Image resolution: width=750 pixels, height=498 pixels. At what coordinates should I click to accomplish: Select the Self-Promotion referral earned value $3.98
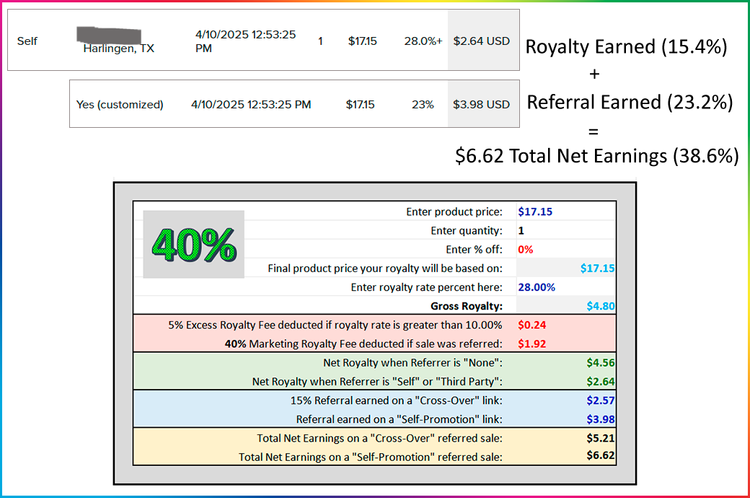(600, 418)
